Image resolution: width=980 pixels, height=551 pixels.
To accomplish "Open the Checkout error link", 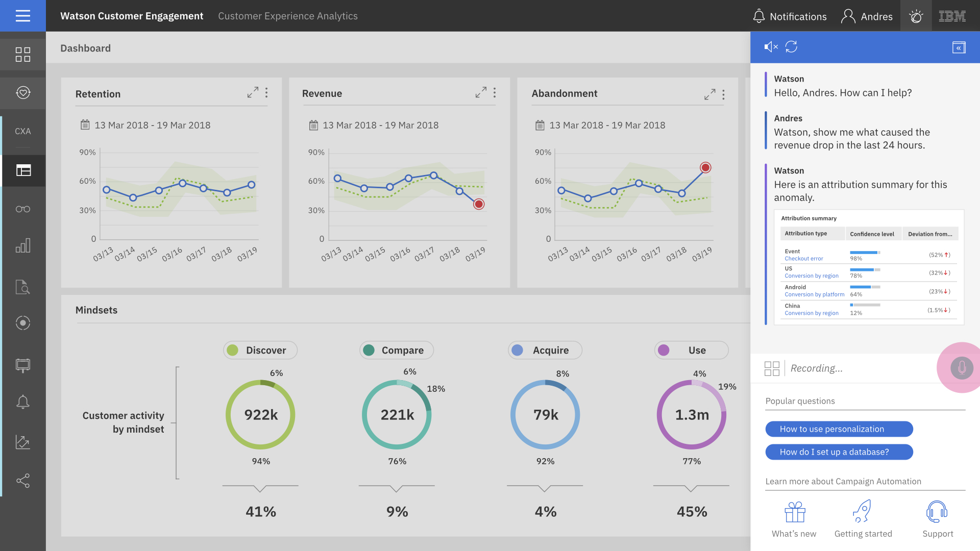I will [804, 259].
